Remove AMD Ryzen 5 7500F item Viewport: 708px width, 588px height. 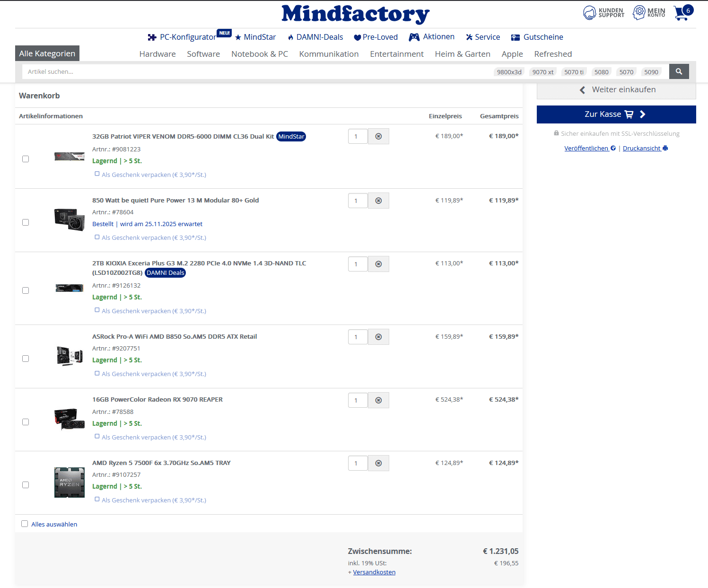pyautogui.click(x=378, y=463)
